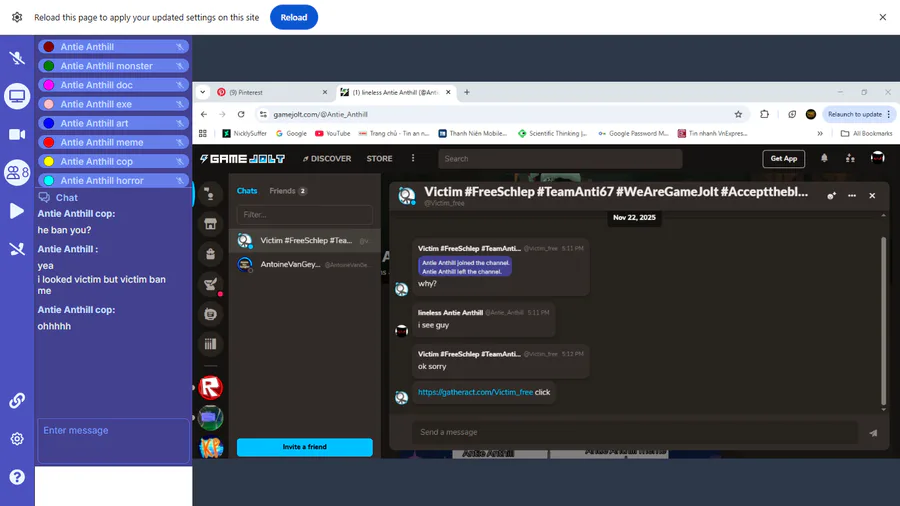The image size is (900, 506).
Task: Click the magenta color dot of Antie Anthill doc
Action: 49,85
